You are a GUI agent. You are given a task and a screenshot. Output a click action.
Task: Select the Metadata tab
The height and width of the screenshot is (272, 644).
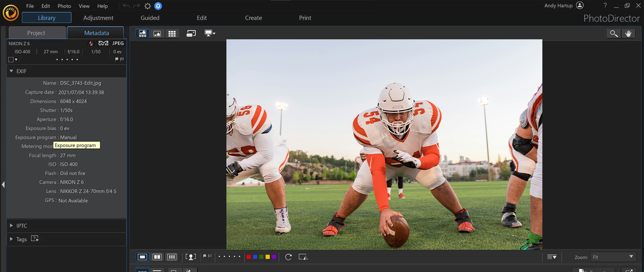pyautogui.click(x=96, y=33)
